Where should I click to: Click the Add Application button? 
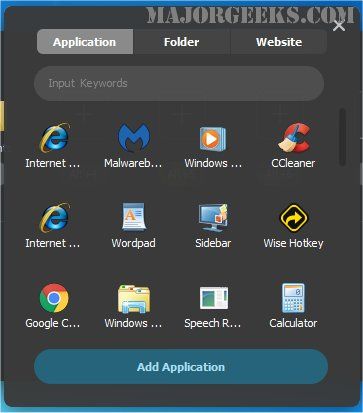tap(181, 367)
